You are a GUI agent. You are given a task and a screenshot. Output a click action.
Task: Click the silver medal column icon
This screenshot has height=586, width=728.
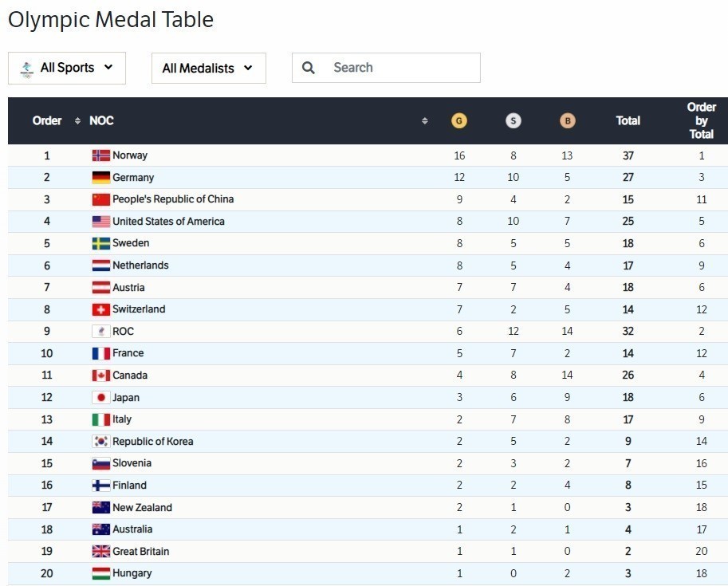513,121
